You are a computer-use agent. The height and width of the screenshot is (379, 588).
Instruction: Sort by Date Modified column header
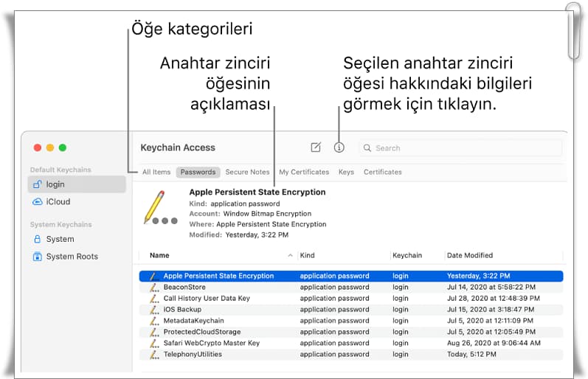[470, 255]
